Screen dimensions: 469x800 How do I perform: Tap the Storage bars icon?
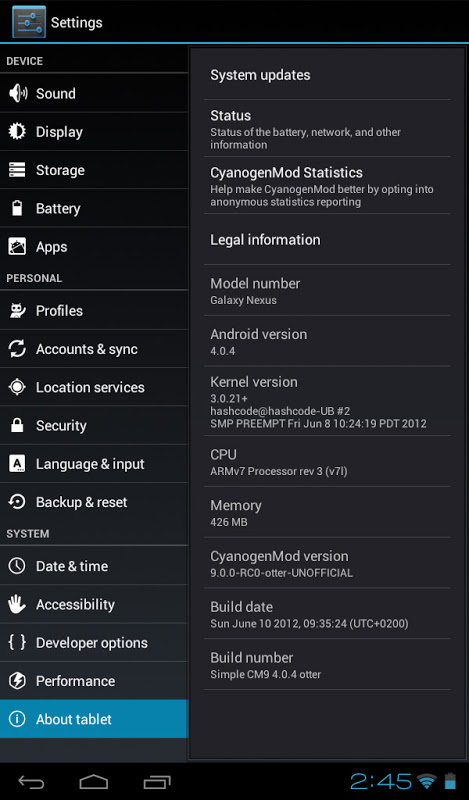[17, 170]
